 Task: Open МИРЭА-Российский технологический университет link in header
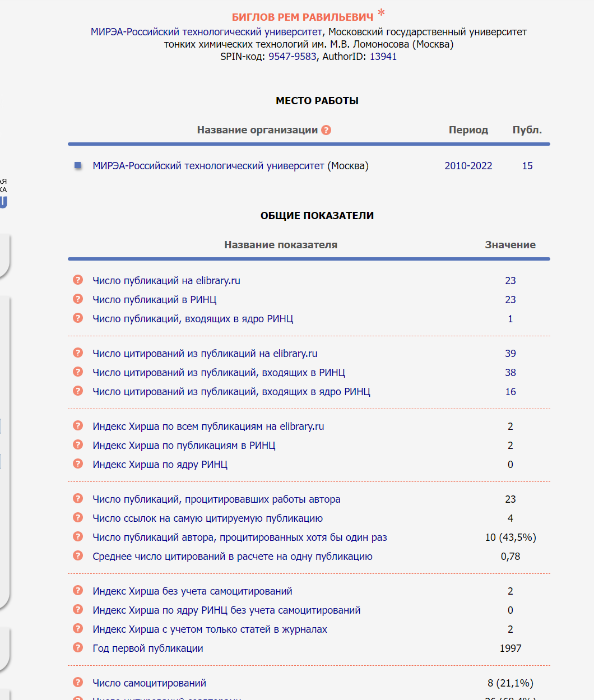(206, 32)
